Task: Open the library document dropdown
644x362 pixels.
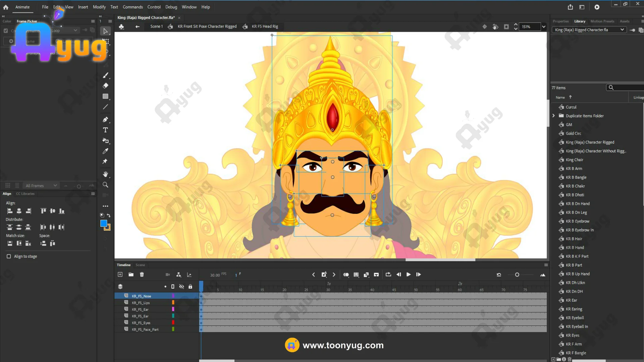Action: point(622,30)
